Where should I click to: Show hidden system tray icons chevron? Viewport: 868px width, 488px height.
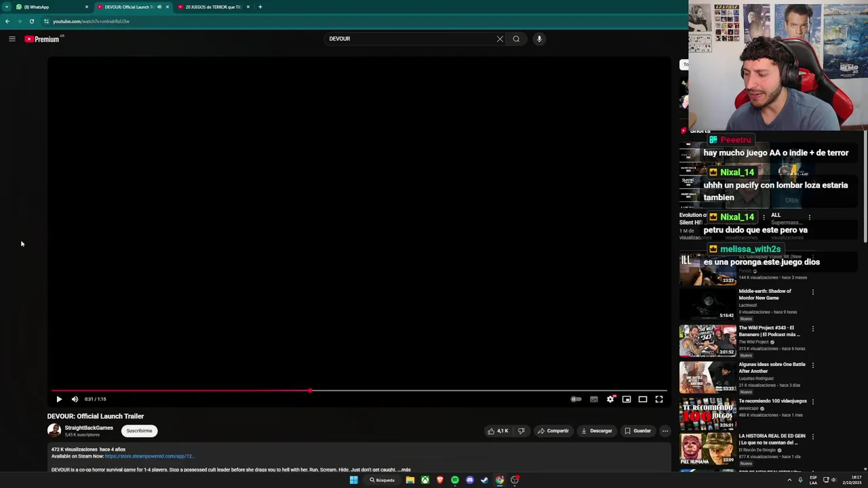coord(789,480)
